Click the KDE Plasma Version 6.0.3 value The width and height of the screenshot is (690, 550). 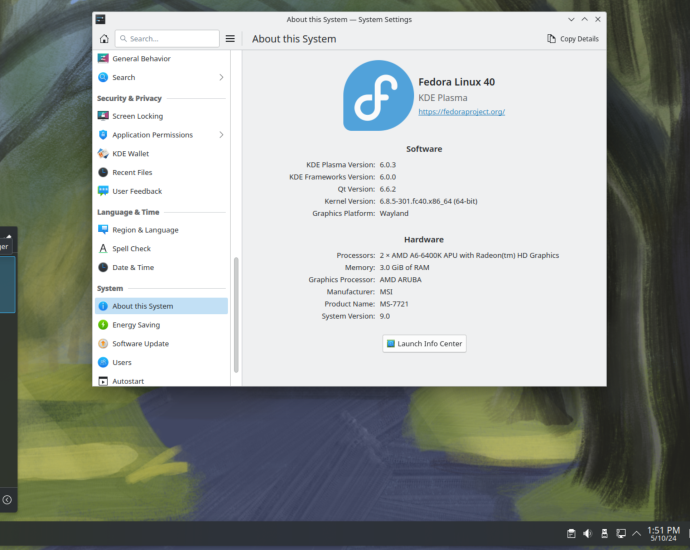pyautogui.click(x=388, y=165)
